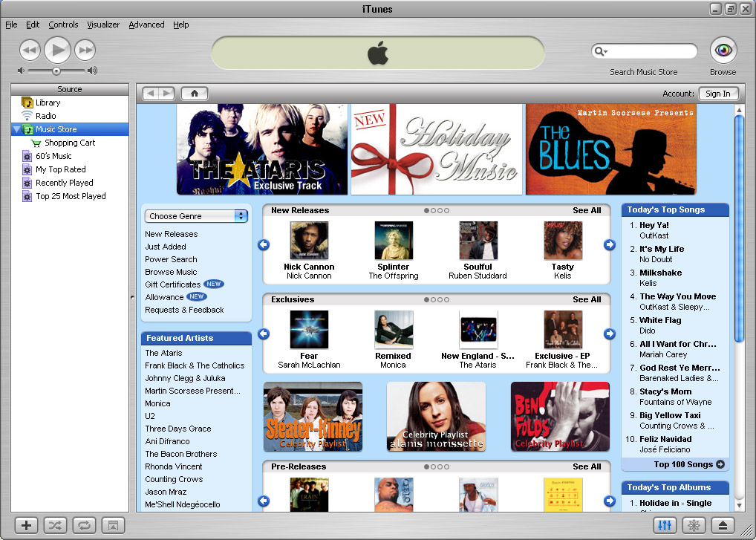Collapse the Music Store disclosure triangle

tap(17, 129)
